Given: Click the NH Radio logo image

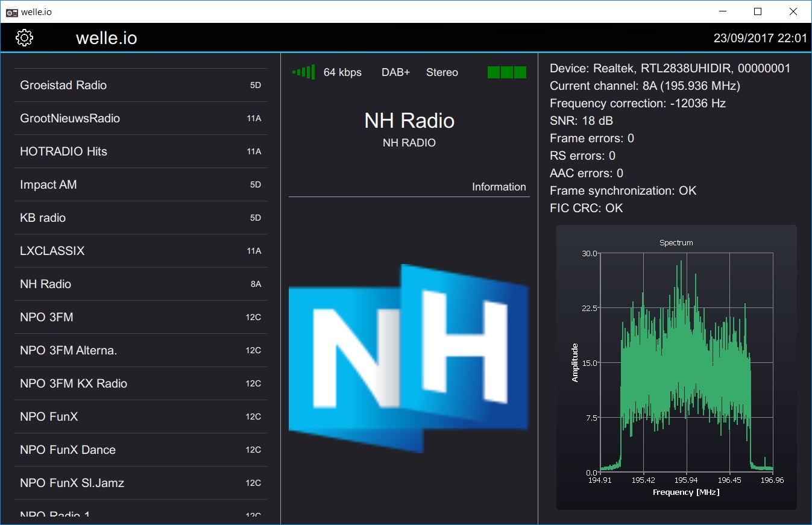Looking at the screenshot, I should 409,359.
